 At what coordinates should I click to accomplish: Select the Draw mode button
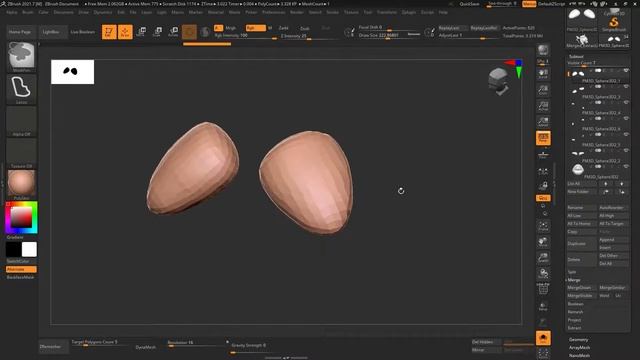(125, 32)
